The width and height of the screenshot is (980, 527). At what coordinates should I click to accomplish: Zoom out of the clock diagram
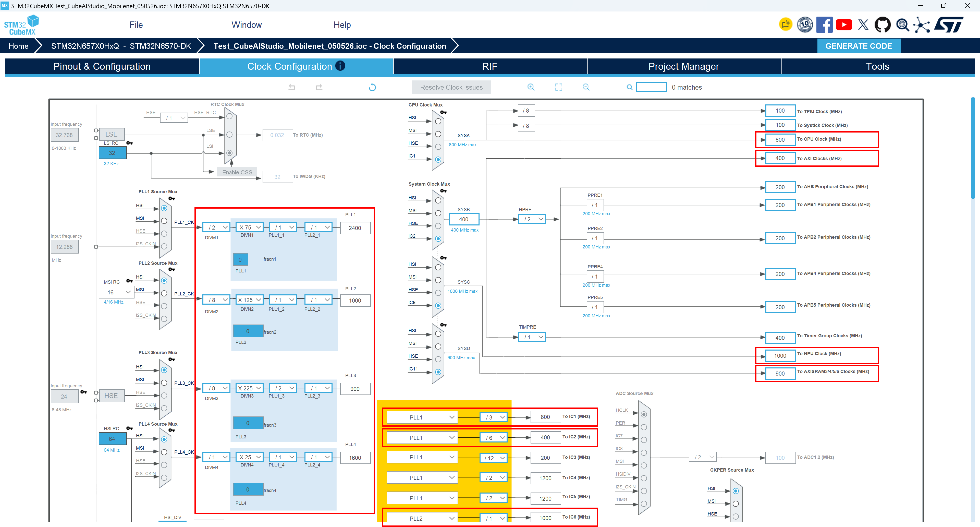coord(586,87)
